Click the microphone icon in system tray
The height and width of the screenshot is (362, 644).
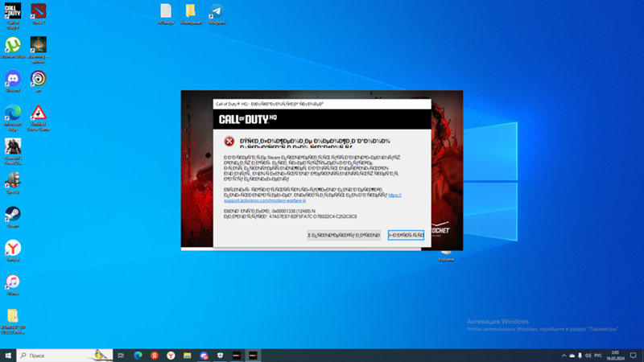click(580, 356)
